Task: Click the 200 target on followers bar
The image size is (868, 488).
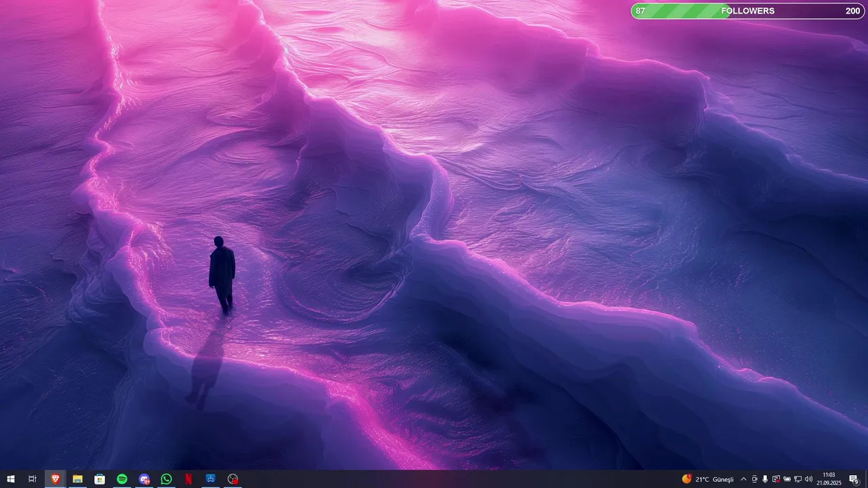Action: 852,11
